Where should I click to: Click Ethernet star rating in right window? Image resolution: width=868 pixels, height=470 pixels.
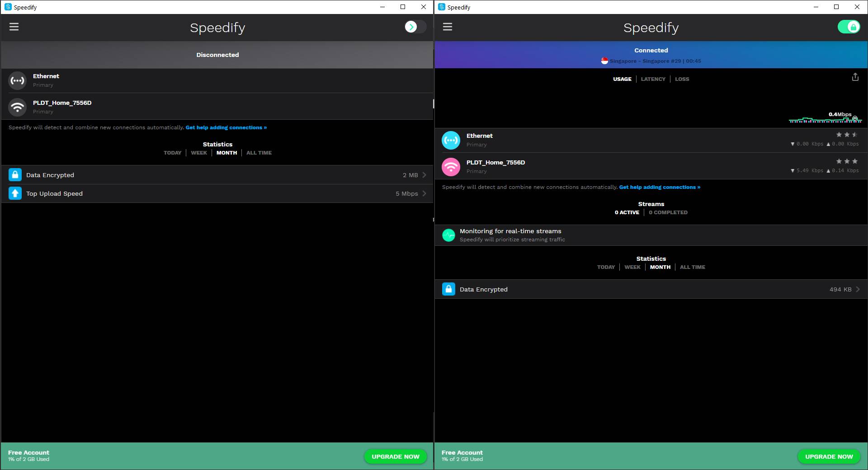(x=847, y=135)
